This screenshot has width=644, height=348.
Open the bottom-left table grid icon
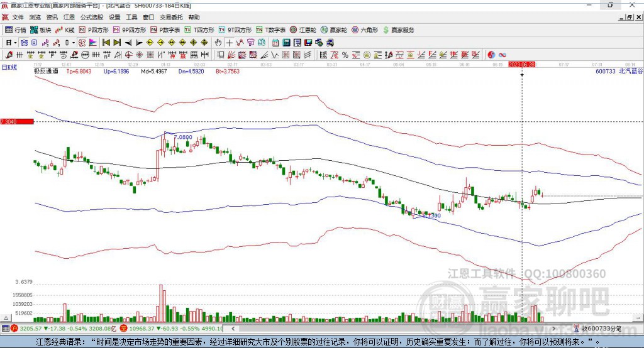pyautogui.click(x=5, y=329)
